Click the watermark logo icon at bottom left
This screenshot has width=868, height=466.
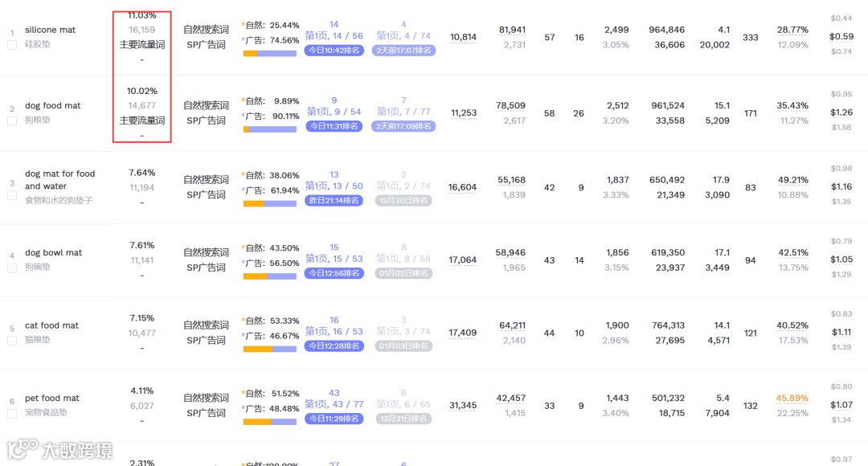tap(23, 449)
